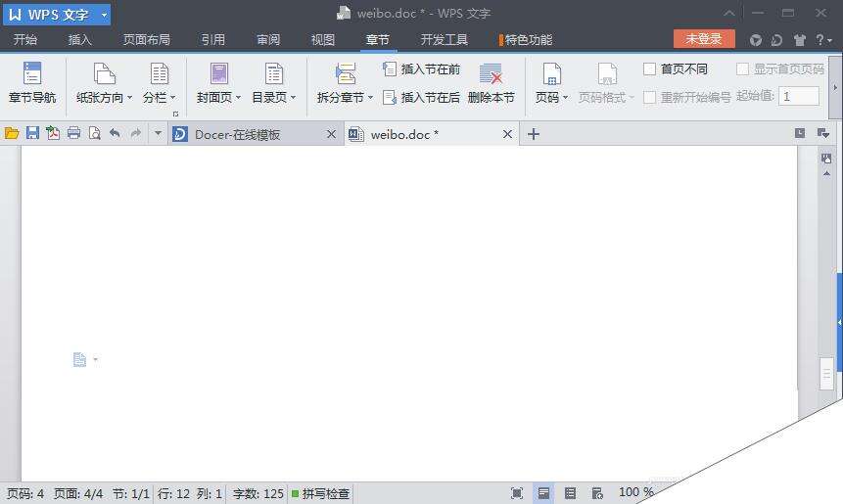Open print preview with the magnifier page icon
Screen dimensions: 843x504
95,133
